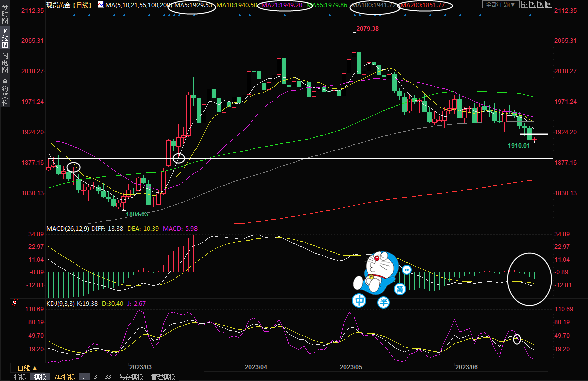Image resolution: width=588 pixels, height=381 pixels.
Task: Click the play replay icon in top toolbar
Action: point(541,4)
